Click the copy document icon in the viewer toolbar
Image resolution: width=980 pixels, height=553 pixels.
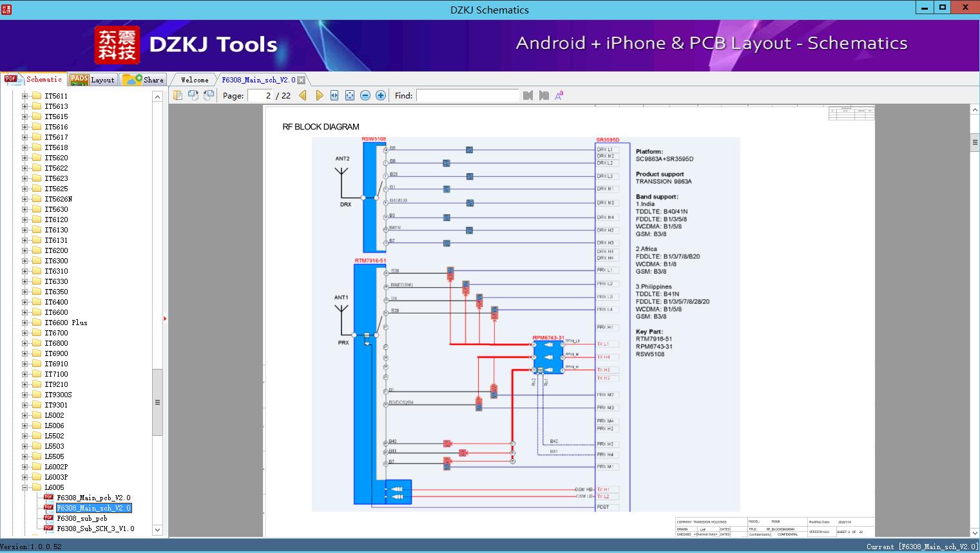pos(178,95)
